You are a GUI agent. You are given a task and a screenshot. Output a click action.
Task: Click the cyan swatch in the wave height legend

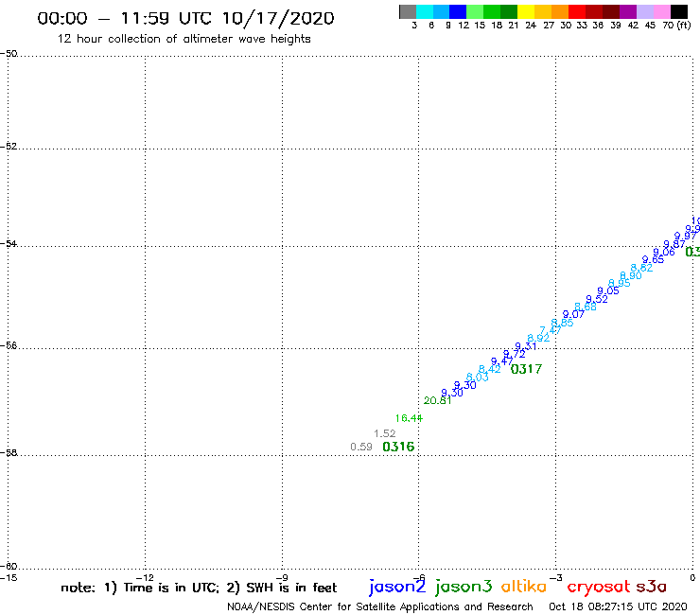pos(424,11)
